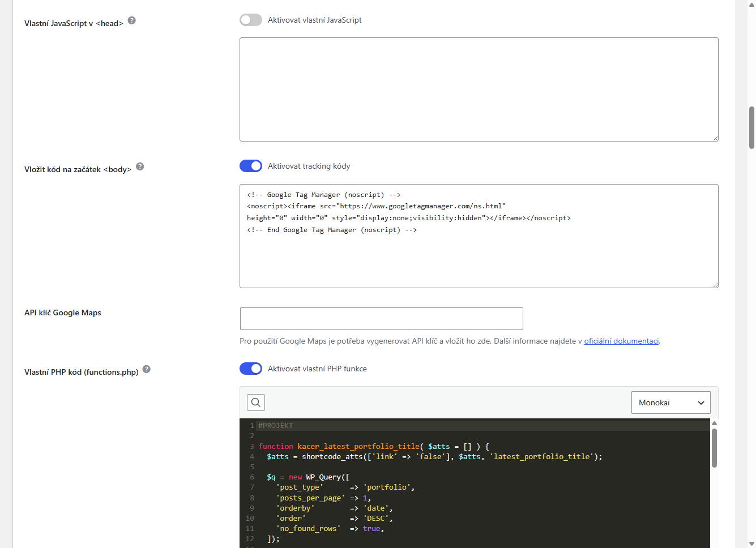The image size is (756, 548).
Task: Enable Aktivovat vlastní JavaScript toggle
Action: coord(251,20)
